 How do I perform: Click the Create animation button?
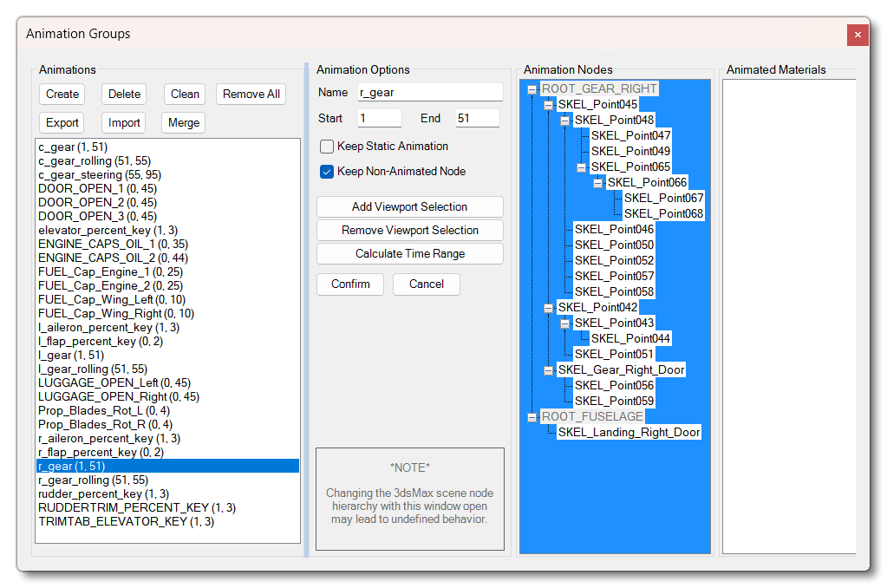tap(62, 95)
